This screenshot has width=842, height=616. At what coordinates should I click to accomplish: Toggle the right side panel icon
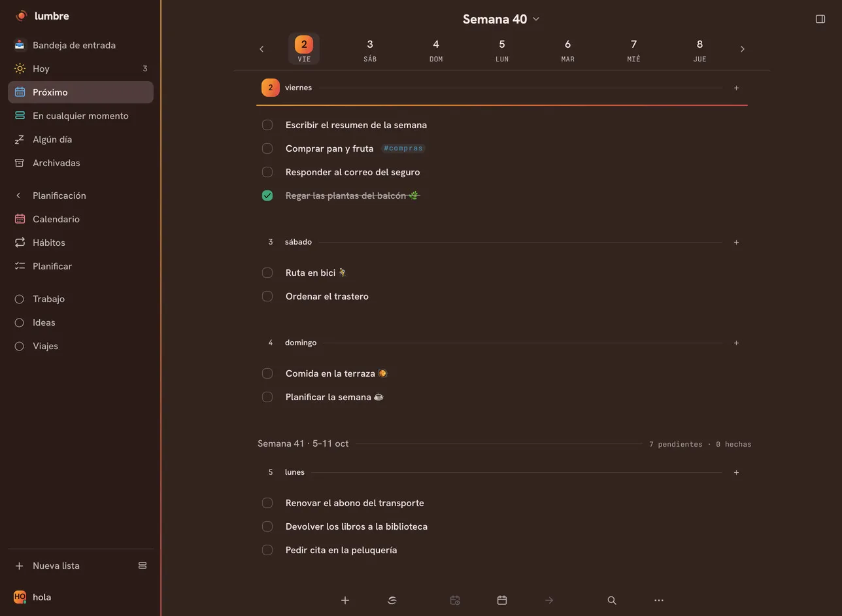pyautogui.click(x=820, y=19)
